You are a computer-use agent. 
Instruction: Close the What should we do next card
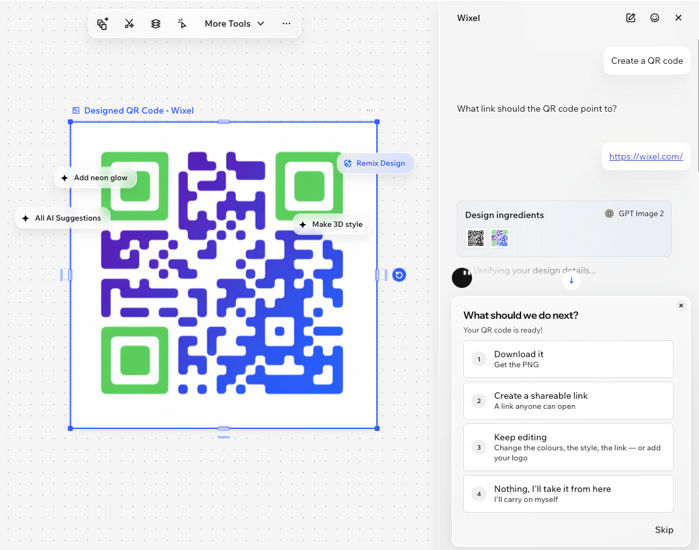[681, 306]
